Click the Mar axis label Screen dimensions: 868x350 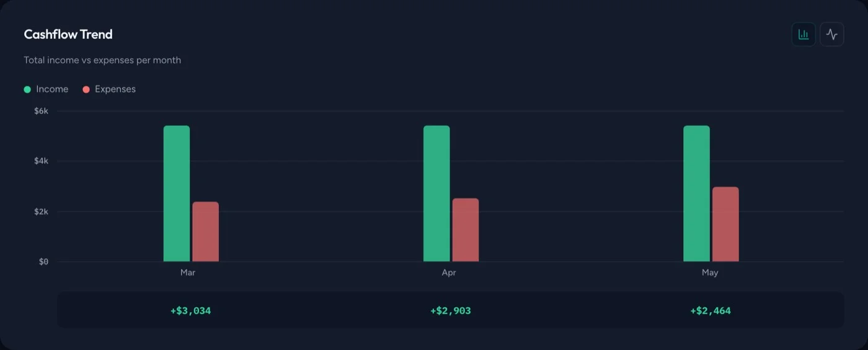point(188,273)
